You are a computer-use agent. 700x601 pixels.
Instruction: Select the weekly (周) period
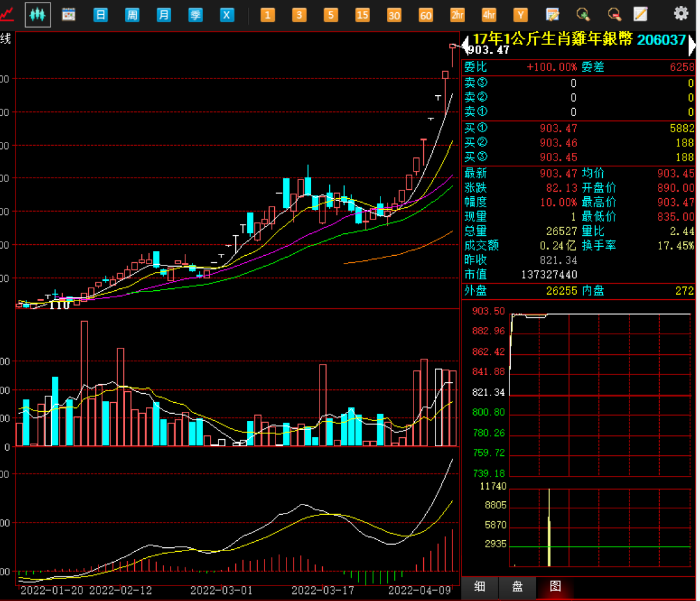[x=132, y=15]
